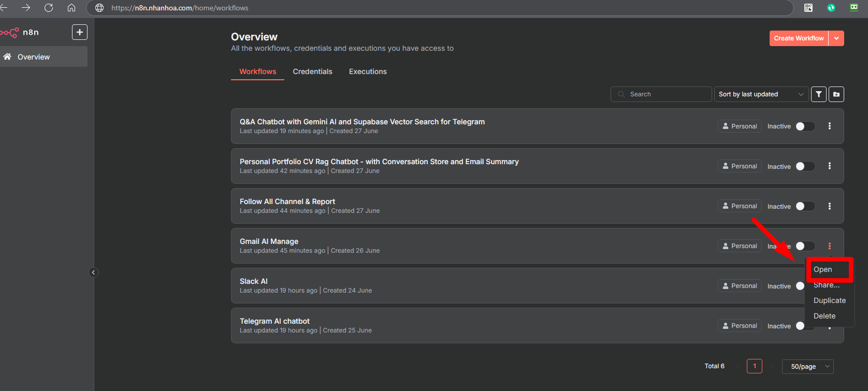This screenshot has width=868, height=391.
Task: Toggle Personal Portfolio CV Rag Chatbot active switch
Action: (x=805, y=166)
